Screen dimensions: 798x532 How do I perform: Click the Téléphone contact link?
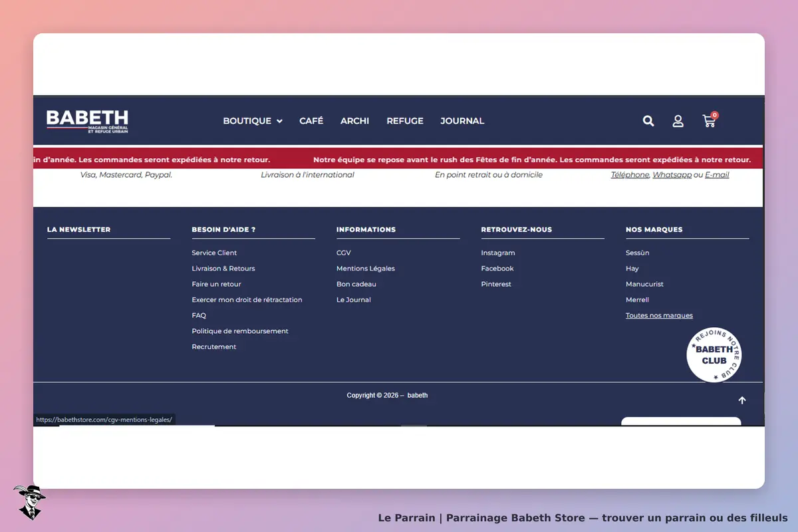pos(630,175)
